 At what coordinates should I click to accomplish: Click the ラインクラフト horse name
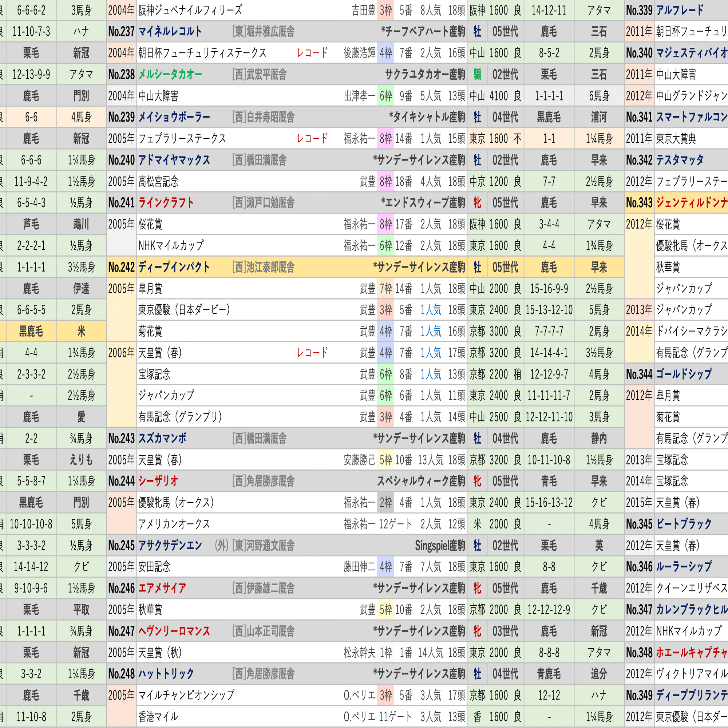point(166,203)
